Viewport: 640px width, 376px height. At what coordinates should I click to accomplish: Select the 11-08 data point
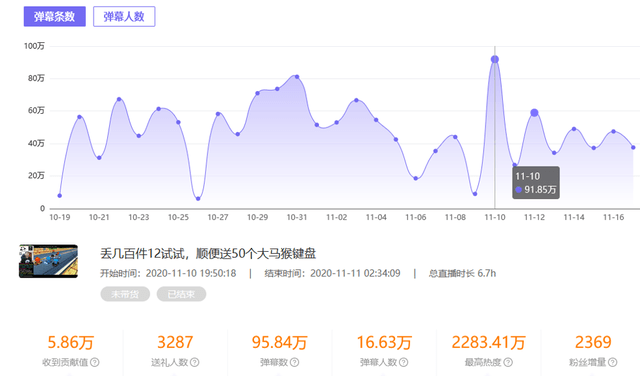pos(455,137)
